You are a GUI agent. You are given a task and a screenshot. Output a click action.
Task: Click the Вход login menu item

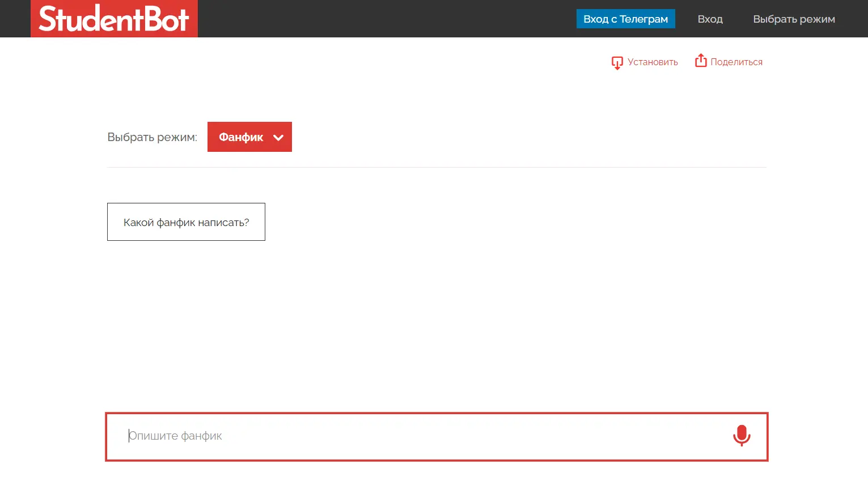[710, 19]
